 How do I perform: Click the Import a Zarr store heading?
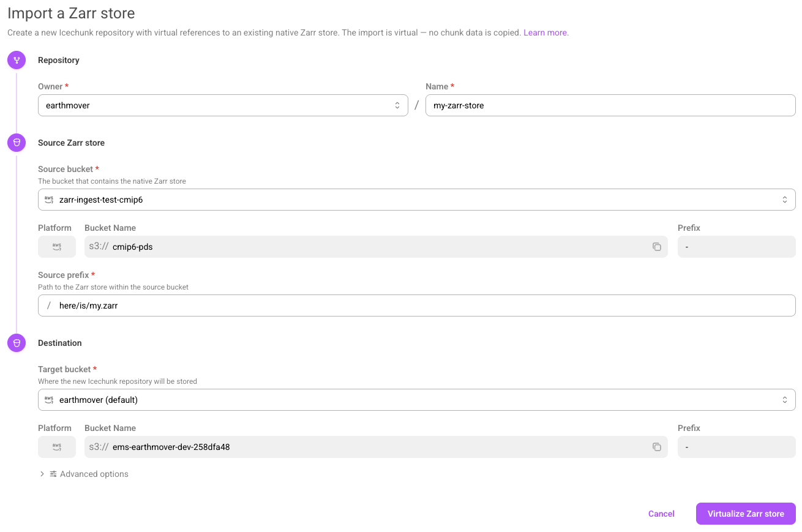[71, 13]
